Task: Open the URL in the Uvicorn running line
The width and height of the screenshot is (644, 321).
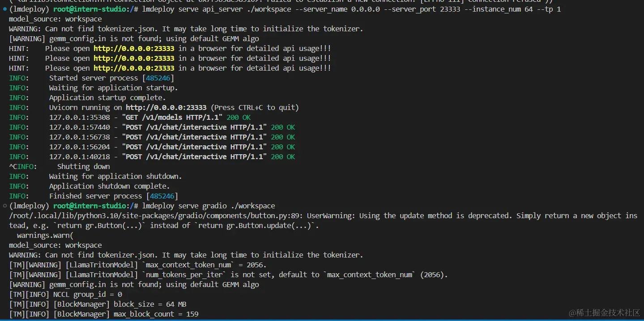Action: (166, 107)
